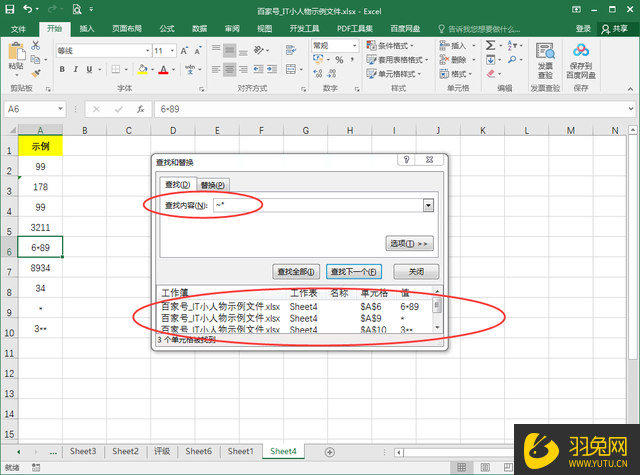
Task: Open the File tab (文件)
Action: coord(18,29)
